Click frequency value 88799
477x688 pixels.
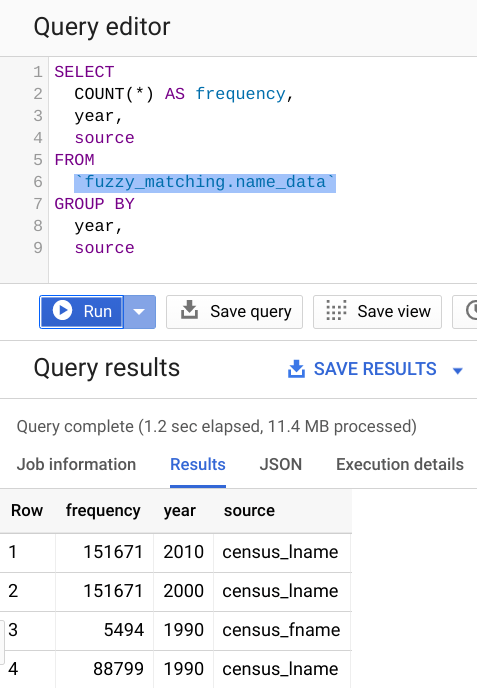tap(118, 669)
